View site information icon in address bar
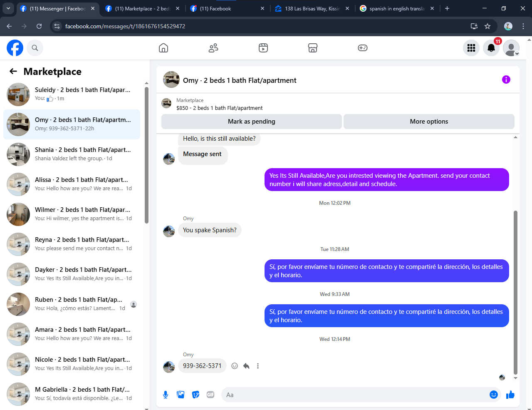Screen dimensions: 532x410 [57, 26]
